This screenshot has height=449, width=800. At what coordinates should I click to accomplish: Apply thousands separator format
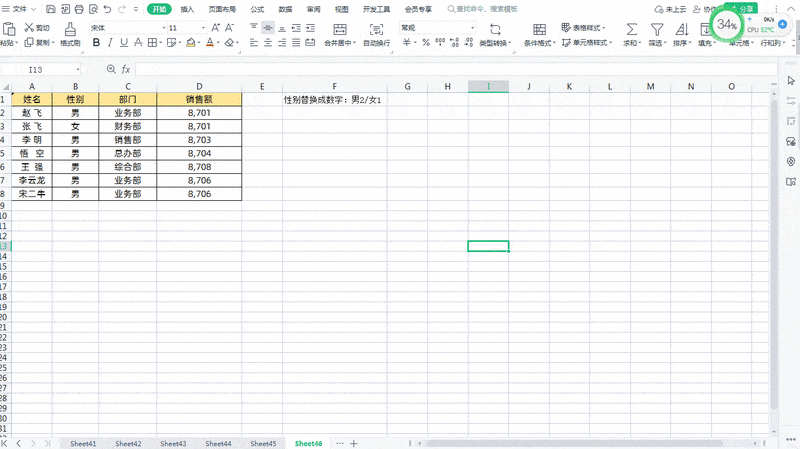pyautogui.click(x=440, y=43)
